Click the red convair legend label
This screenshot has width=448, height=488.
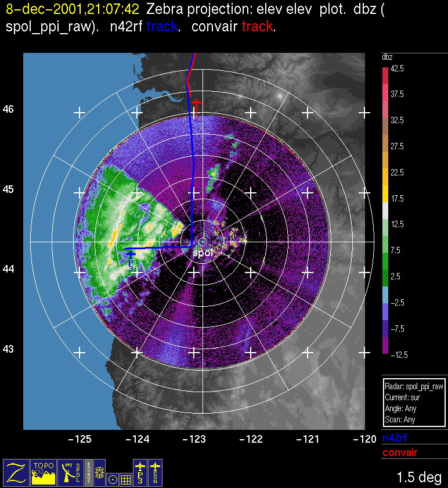point(399,453)
